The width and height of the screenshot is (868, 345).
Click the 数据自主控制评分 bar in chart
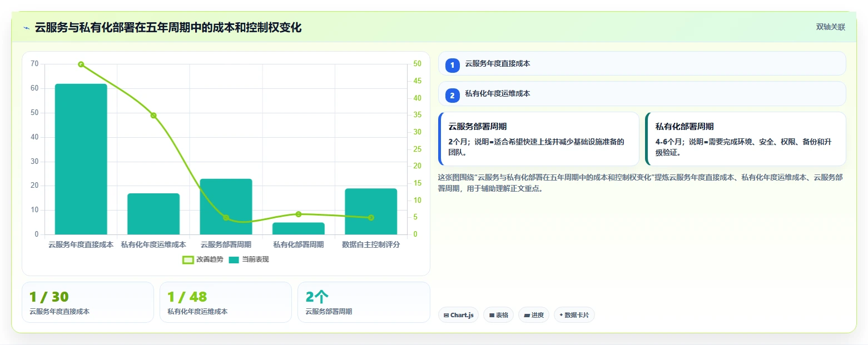coord(371,212)
